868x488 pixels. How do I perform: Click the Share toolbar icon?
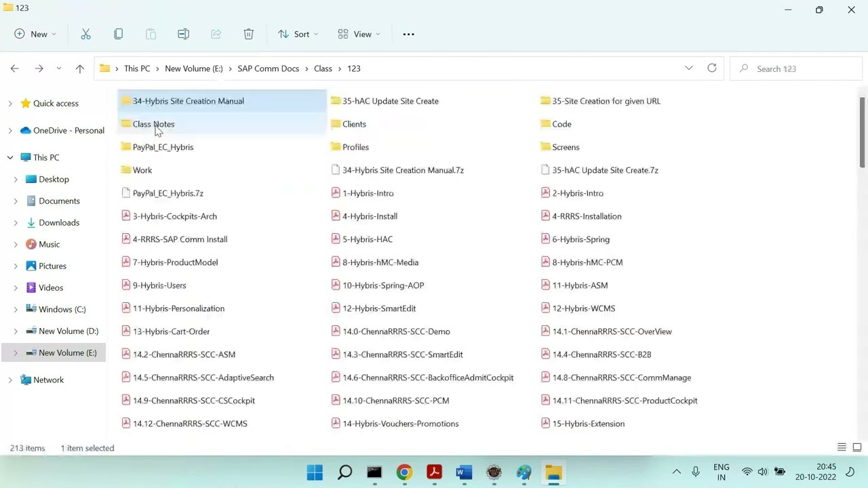pyautogui.click(x=216, y=34)
